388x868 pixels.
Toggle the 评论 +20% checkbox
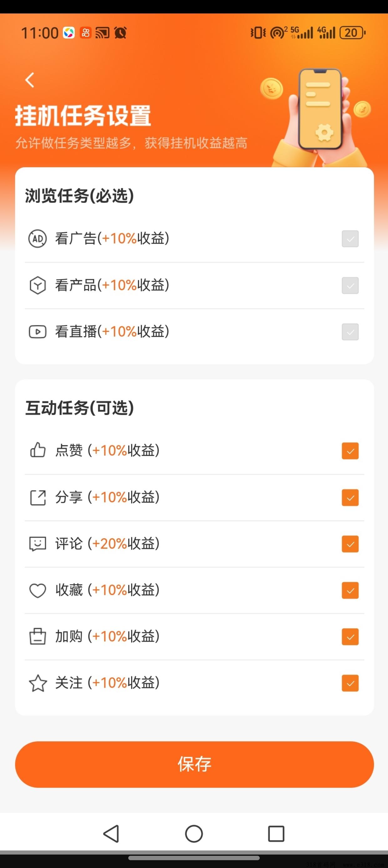tap(350, 544)
